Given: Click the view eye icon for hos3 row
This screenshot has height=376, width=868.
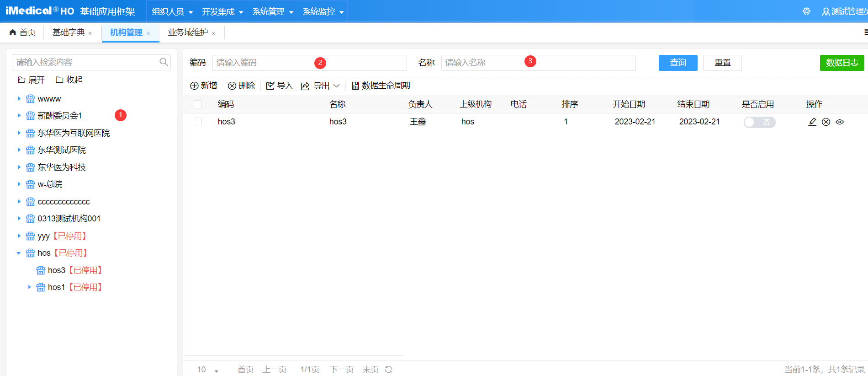Looking at the screenshot, I should (840, 122).
